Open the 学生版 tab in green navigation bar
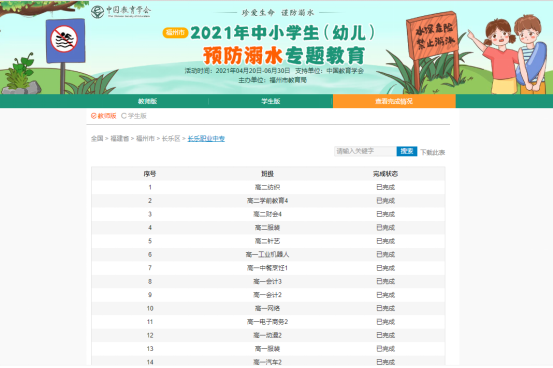The image size is (553, 368). [271, 101]
